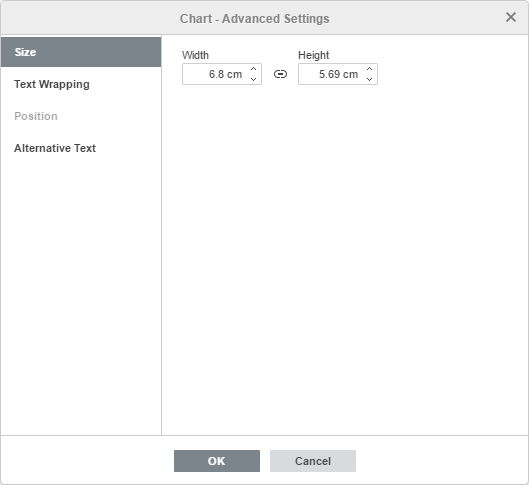529x485 pixels.
Task: Select the Size tab
Action: pyautogui.click(x=81, y=52)
